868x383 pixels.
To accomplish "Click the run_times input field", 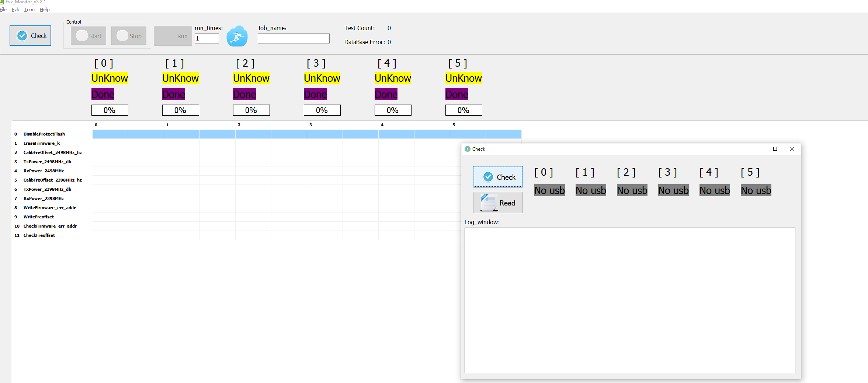I will pyautogui.click(x=206, y=39).
